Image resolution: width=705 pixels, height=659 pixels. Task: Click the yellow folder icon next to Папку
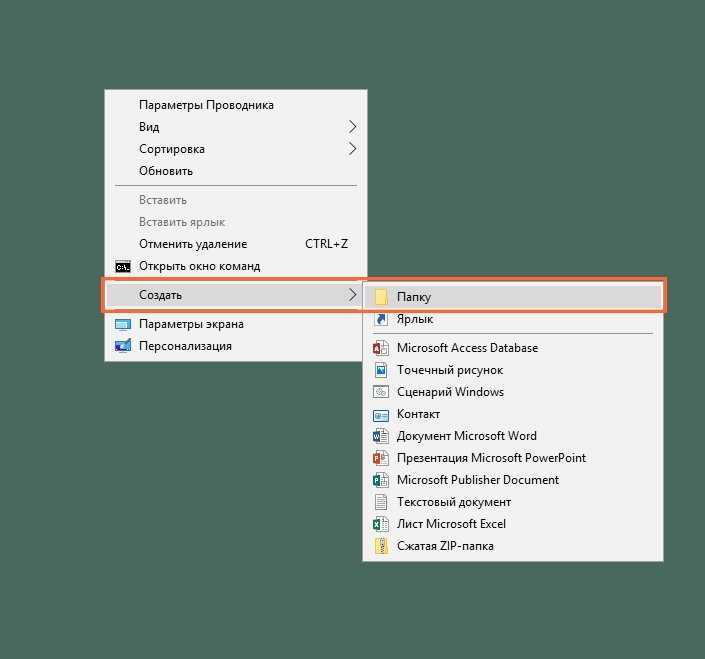(381, 297)
